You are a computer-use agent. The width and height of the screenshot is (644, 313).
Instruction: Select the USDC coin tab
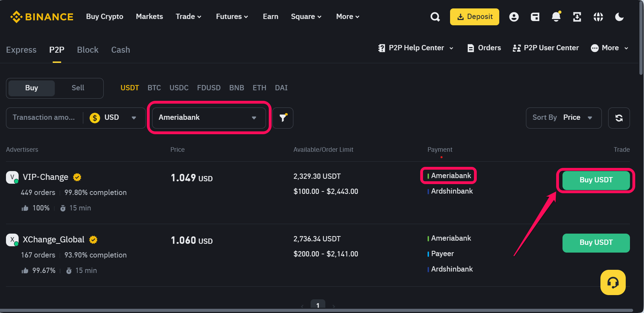pos(179,88)
